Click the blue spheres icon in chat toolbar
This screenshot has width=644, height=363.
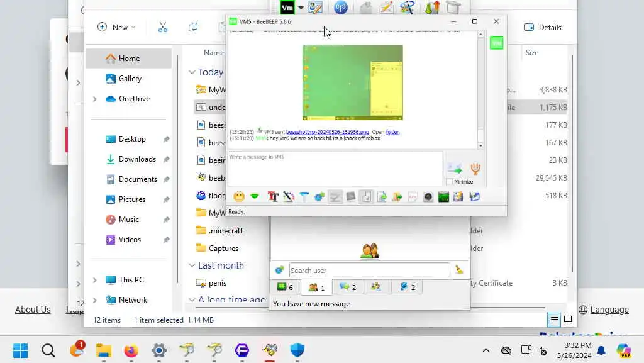pyautogui.click(x=319, y=197)
